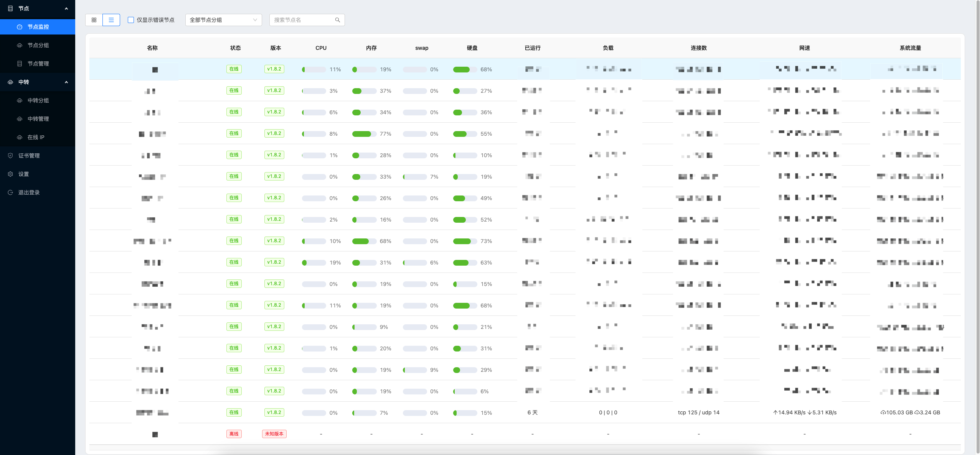Click the 中转 cloud icon in sidebar
The height and width of the screenshot is (455, 980).
tap(10, 82)
